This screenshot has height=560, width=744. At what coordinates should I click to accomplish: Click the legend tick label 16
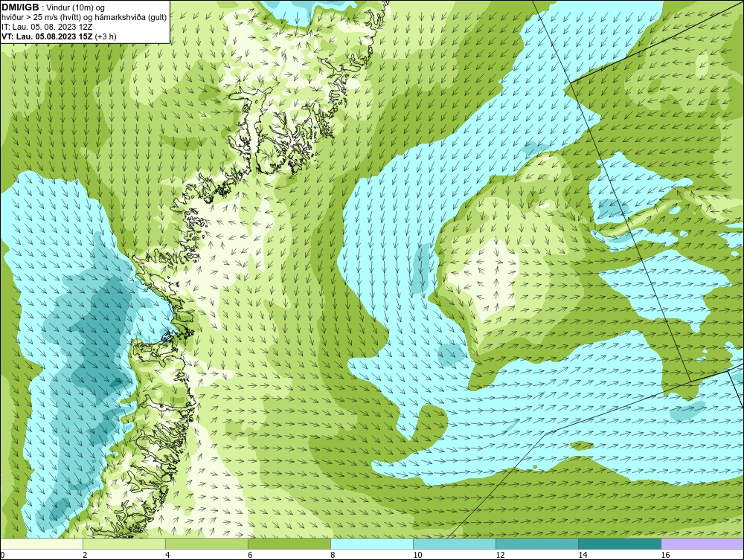click(665, 555)
